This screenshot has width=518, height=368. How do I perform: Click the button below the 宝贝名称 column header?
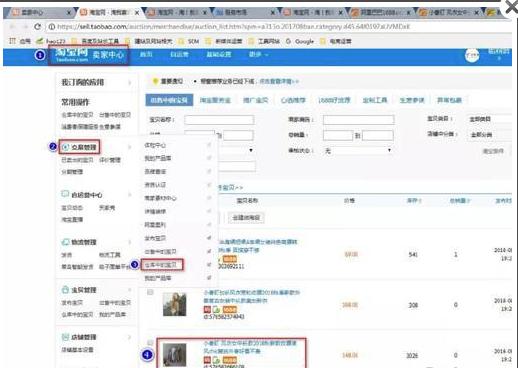click(x=246, y=218)
